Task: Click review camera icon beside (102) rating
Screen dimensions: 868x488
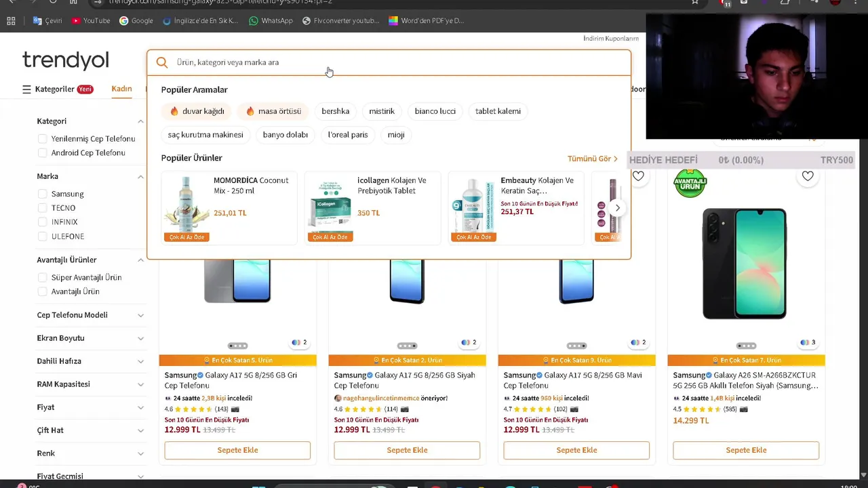Action: 574,409
